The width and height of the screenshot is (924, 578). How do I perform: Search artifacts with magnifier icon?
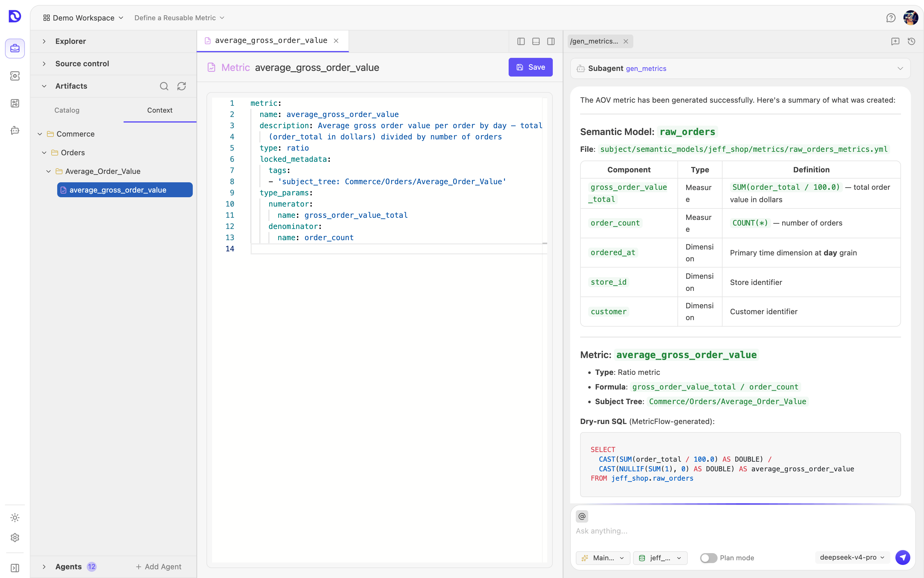(x=164, y=86)
